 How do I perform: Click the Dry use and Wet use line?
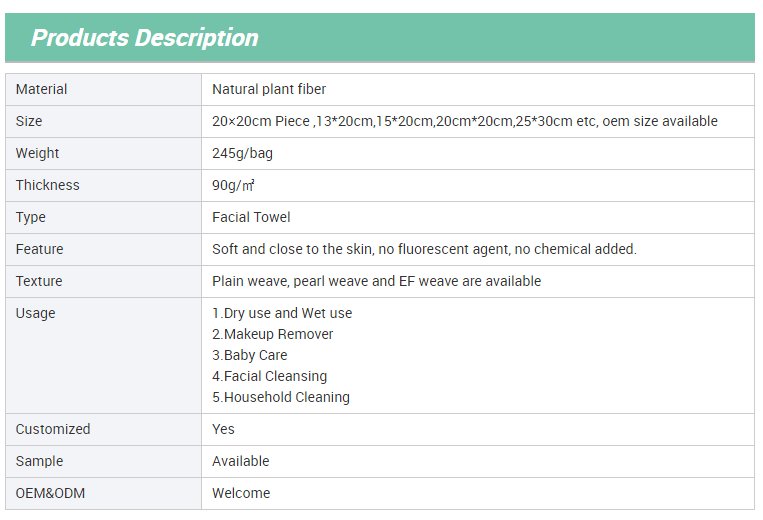click(282, 313)
